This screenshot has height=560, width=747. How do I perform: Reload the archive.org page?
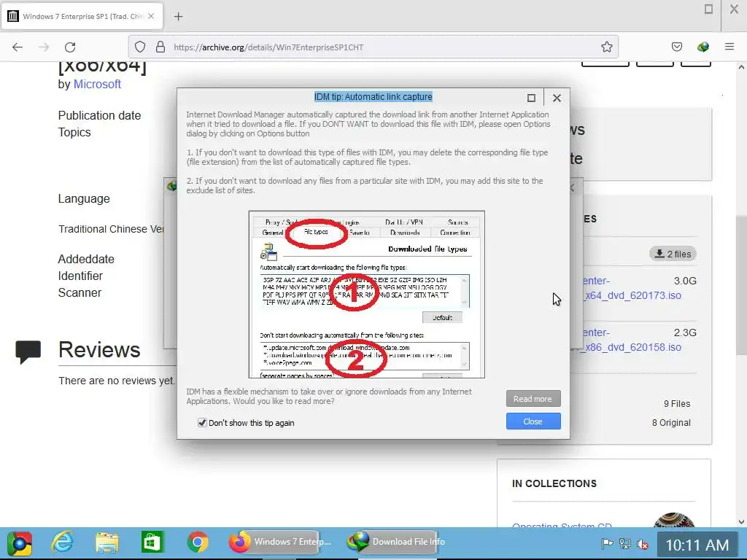coord(70,47)
